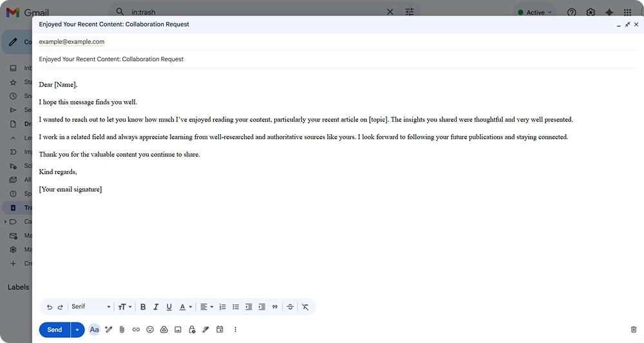Toggle the formatting options bar

(94, 329)
